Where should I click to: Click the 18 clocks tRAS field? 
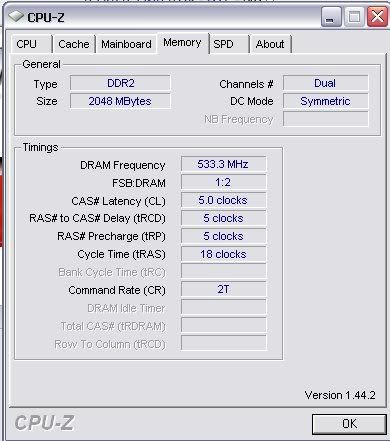[x=223, y=254]
